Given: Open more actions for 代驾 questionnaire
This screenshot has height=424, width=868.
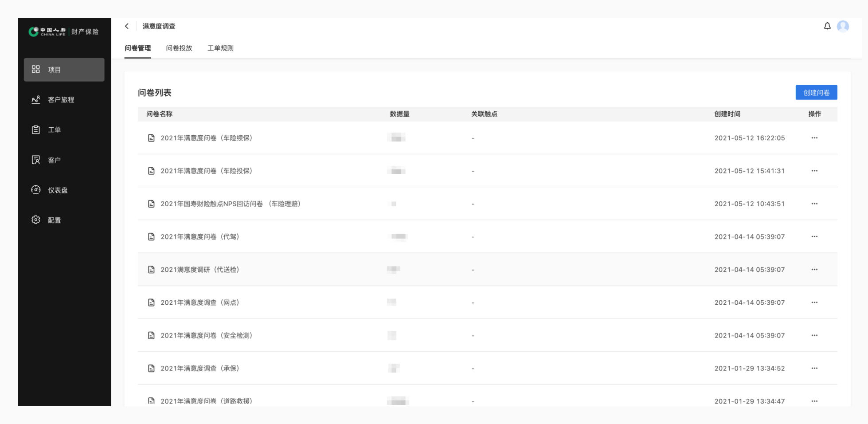Looking at the screenshot, I should pos(814,236).
